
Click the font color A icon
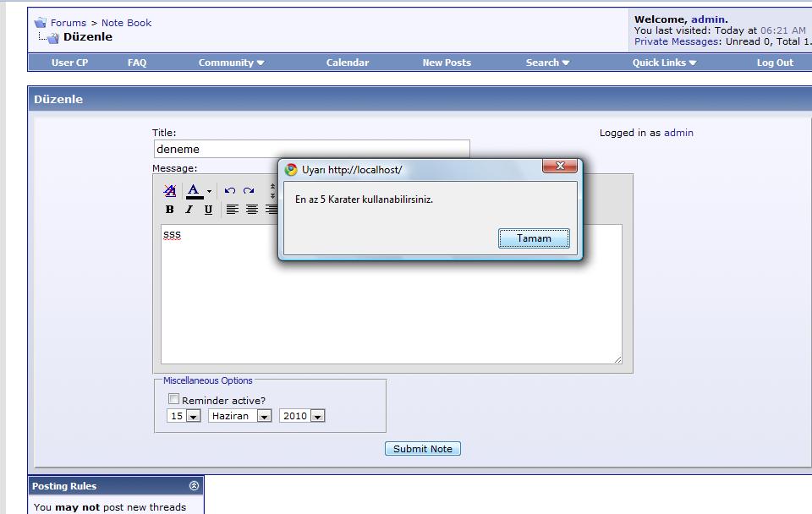click(194, 191)
